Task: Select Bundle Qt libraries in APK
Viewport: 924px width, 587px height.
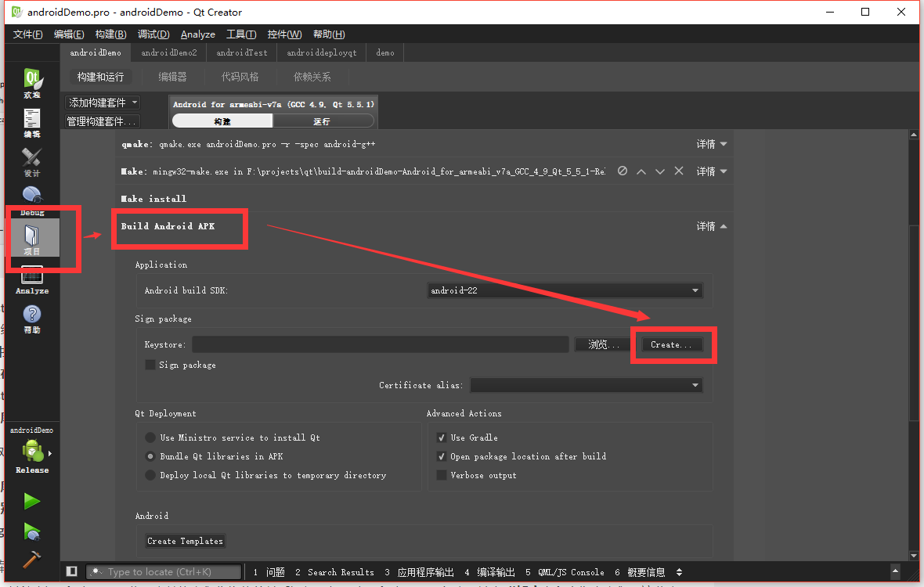Action: pos(150,456)
